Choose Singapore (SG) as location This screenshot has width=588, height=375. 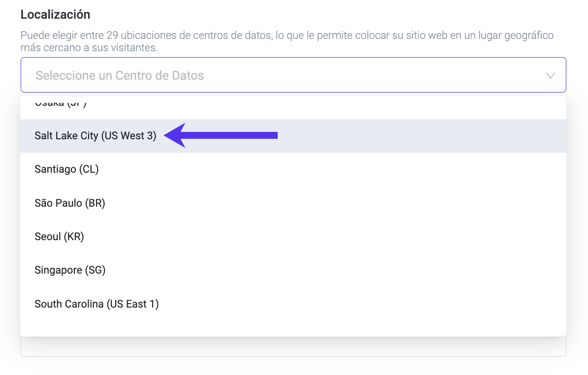70,270
